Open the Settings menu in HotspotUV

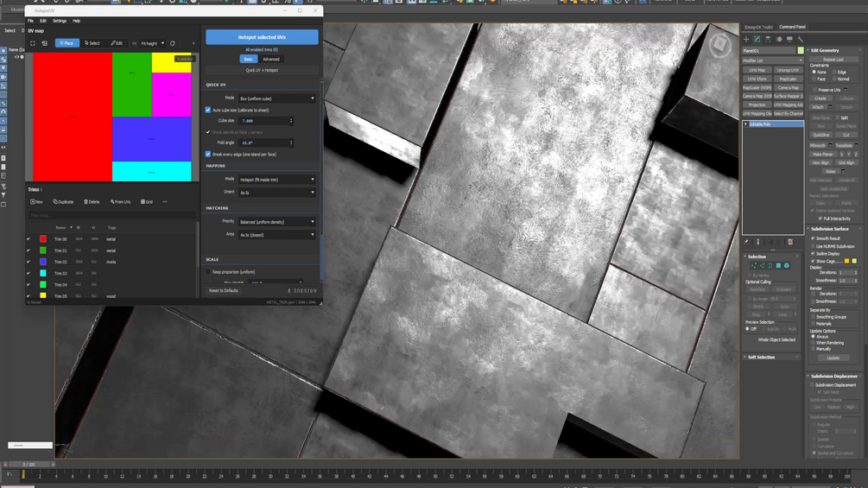60,21
